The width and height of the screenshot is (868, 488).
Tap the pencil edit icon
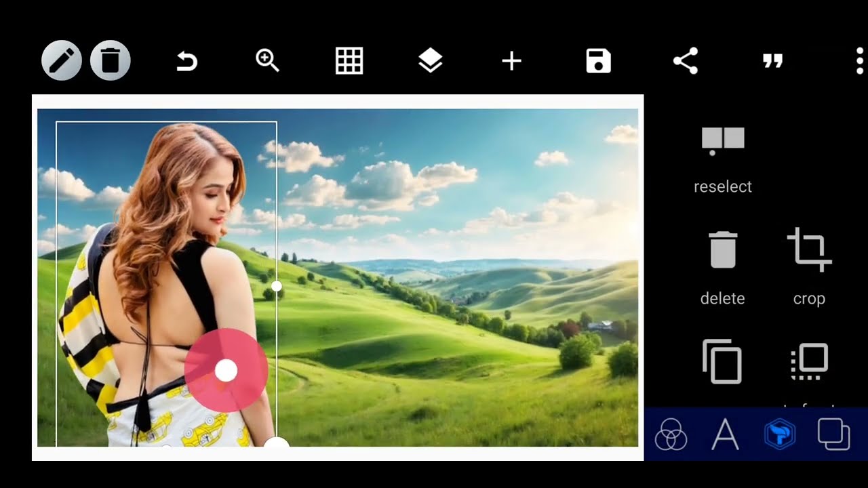point(62,61)
